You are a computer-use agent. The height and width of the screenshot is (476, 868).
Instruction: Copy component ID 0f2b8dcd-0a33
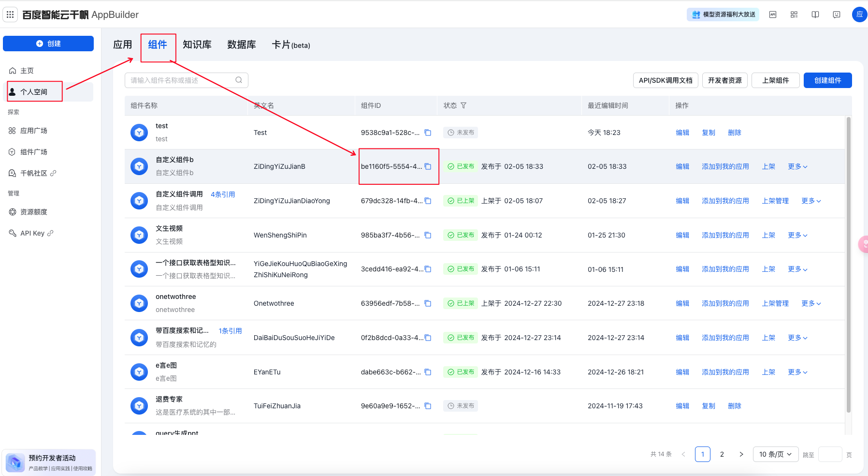coord(428,338)
